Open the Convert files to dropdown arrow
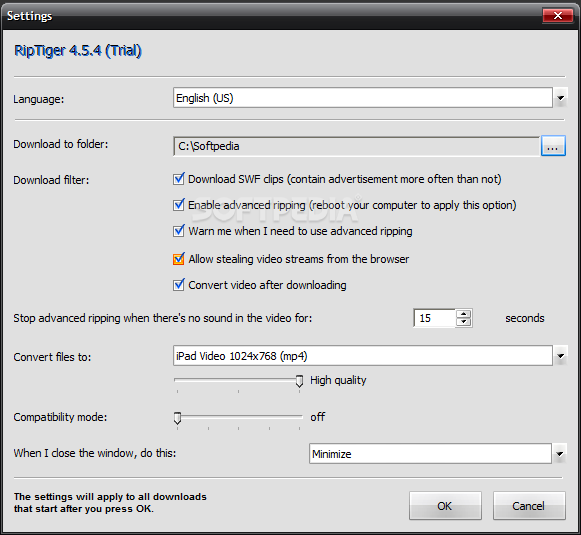581x535 pixels. coord(560,356)
